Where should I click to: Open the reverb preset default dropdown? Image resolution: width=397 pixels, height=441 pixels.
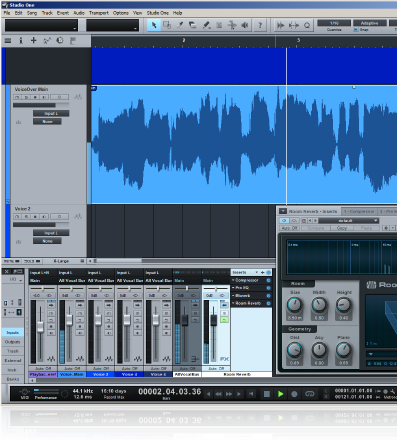coord(349,221)
